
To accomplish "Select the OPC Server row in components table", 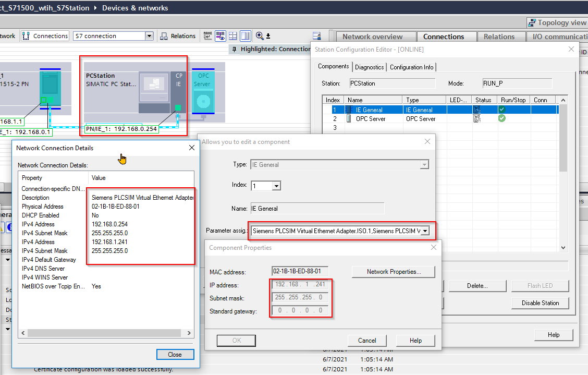I will point(440,118).
